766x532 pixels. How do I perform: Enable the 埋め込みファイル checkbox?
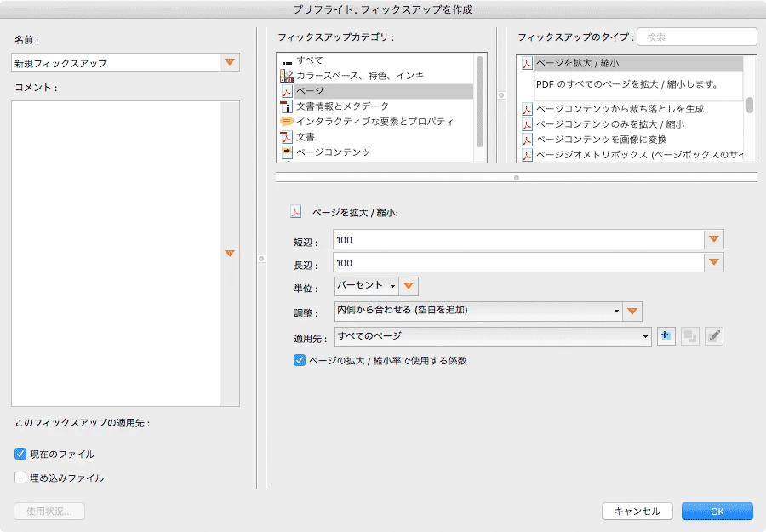(x=20, y=478)
